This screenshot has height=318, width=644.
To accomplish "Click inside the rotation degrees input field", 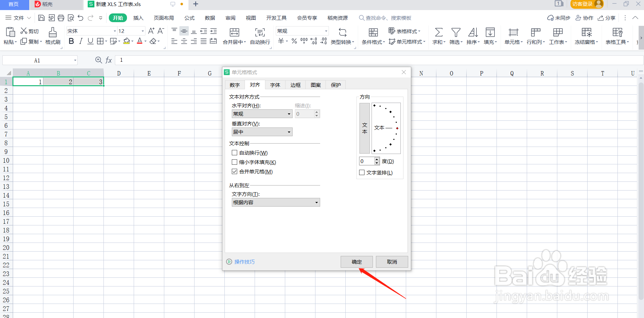I will tap(366, 161).
